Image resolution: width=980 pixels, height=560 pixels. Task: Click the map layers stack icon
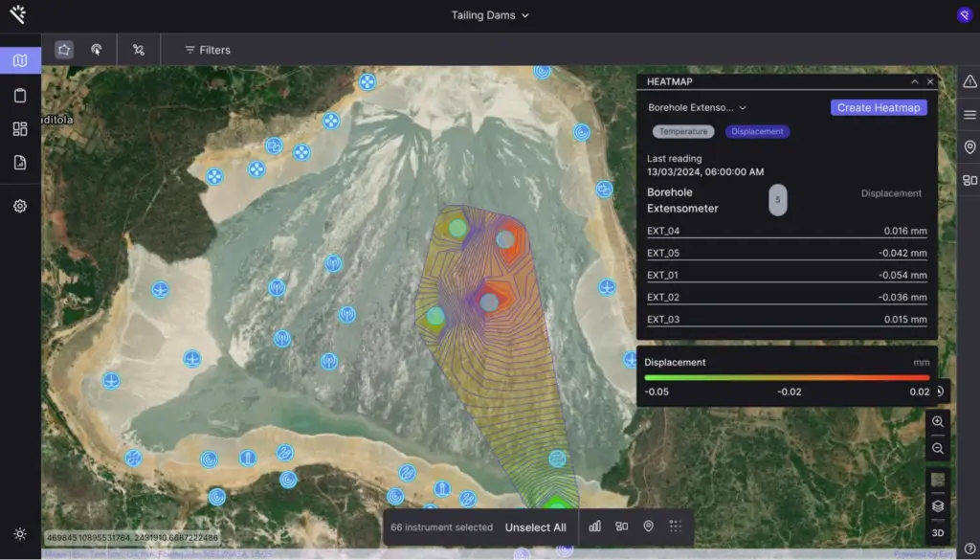[938, 505]
